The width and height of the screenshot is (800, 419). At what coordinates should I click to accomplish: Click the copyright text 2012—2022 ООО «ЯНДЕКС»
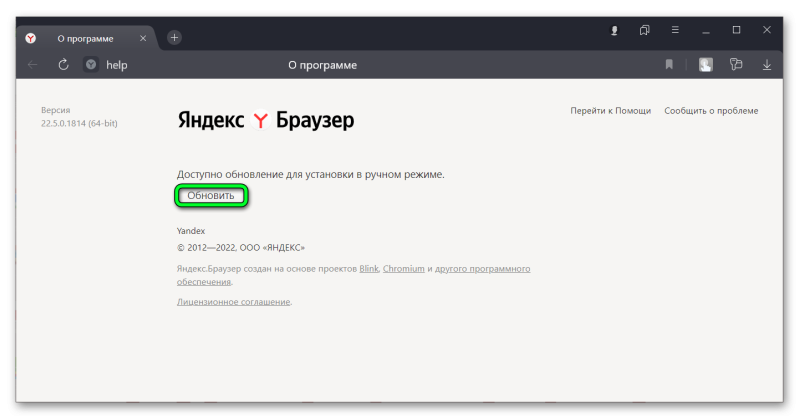coord(241,248)
